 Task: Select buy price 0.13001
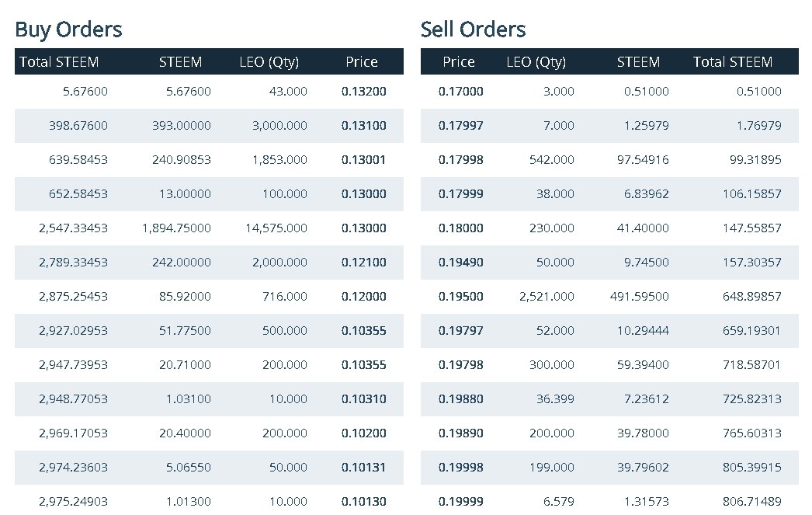tap(363, 160)
